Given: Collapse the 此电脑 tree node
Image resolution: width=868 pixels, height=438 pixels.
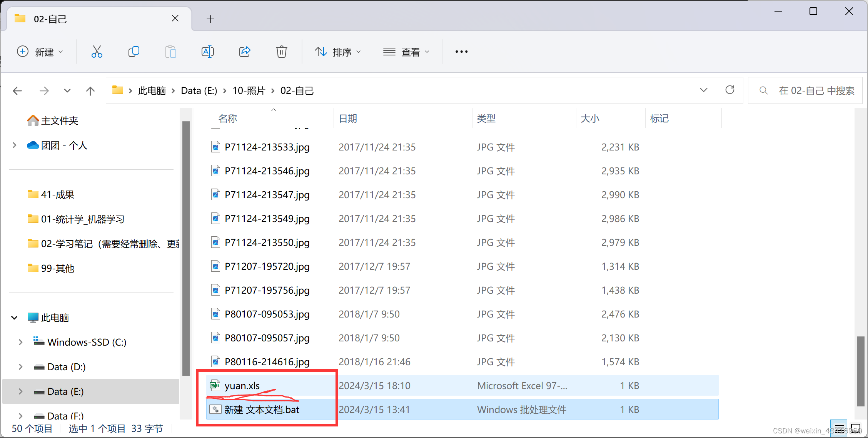Looking at the screenshot, I should tap(14, 318).
